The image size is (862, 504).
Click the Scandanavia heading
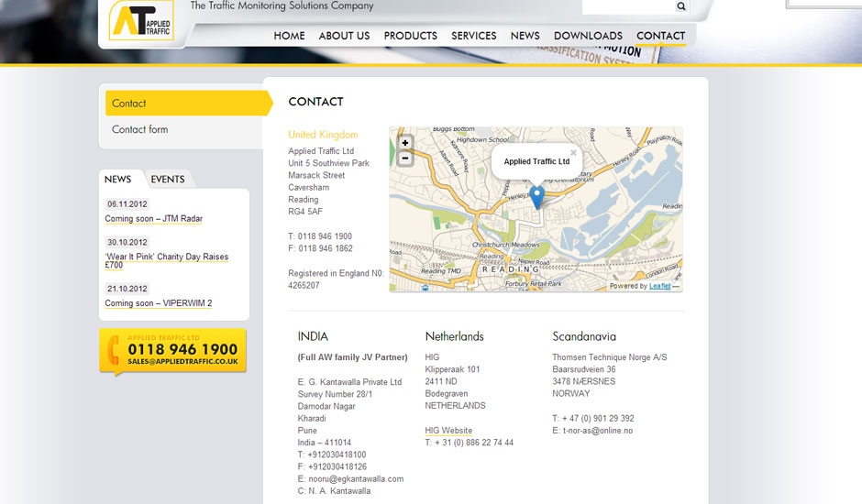click(x=584, y=336)
